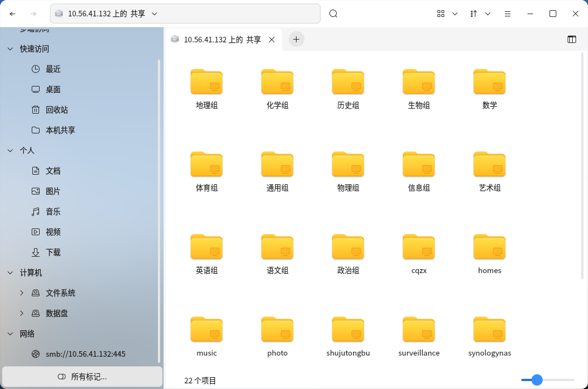Click the forward navigation arrow
Image resolution: width=588 pixels, height=389 pixels.
33,14
